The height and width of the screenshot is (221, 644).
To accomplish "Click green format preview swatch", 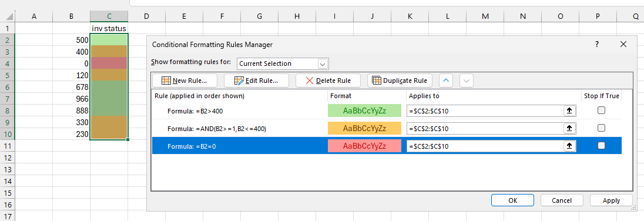I will [x=364, y=110].
